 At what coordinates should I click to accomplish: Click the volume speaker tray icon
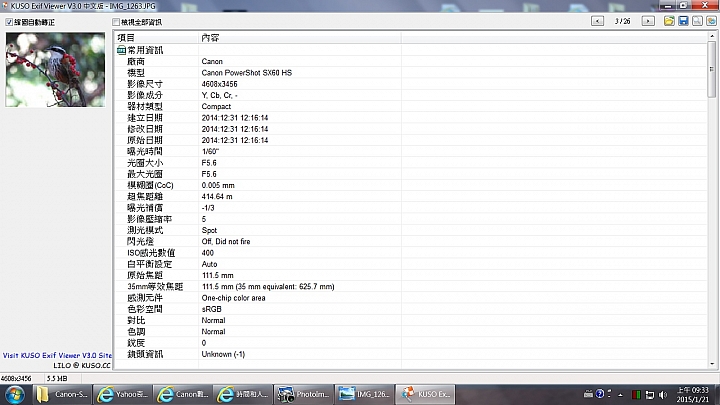point(663,394)
